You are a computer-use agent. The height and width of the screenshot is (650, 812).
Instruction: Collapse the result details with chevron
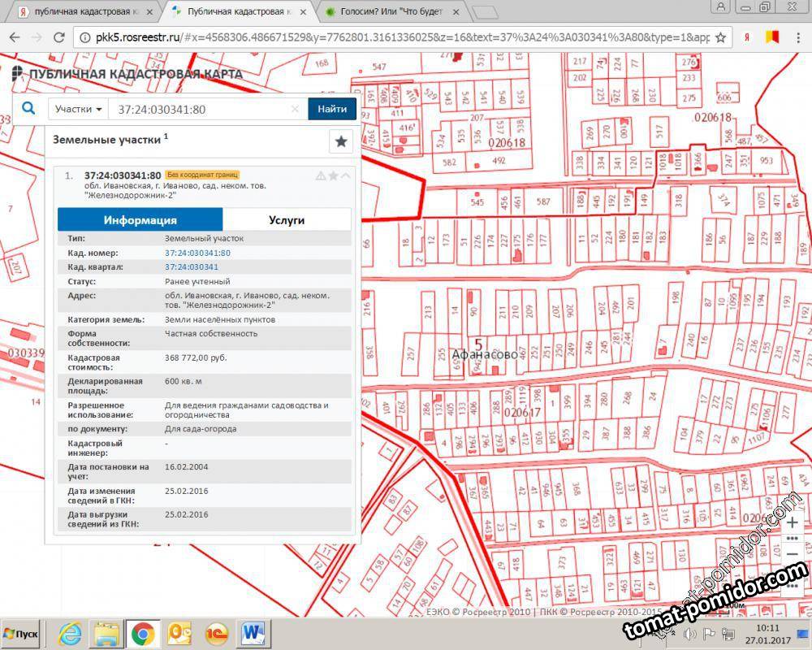coord(346,175)
